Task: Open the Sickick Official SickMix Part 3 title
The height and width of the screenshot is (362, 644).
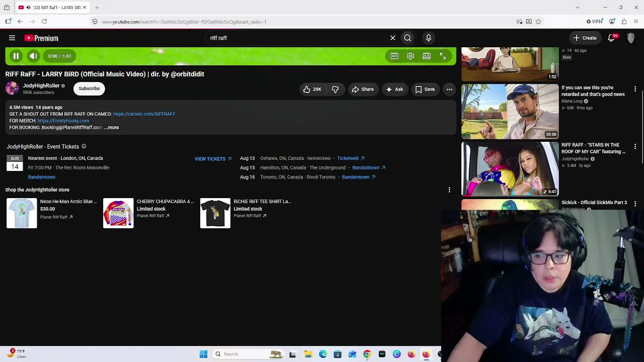Action: [x=594, y=203]
